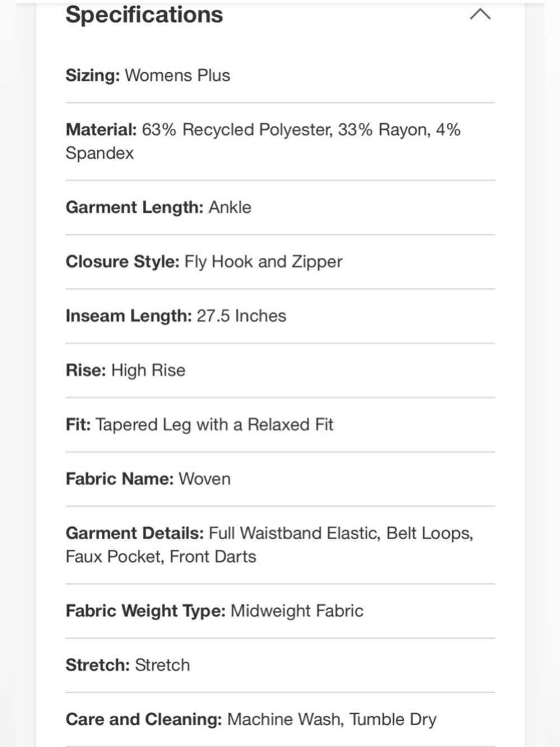Click the bold Care and Cleaning label
The width and height of the screenshot is (560, 747).
coord(144,720)
